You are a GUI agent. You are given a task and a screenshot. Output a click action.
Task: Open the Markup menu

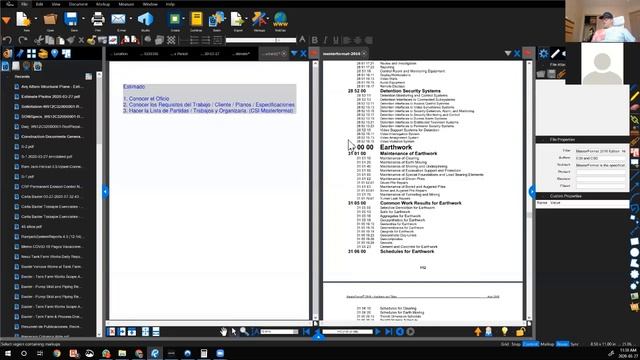[103, 4]
